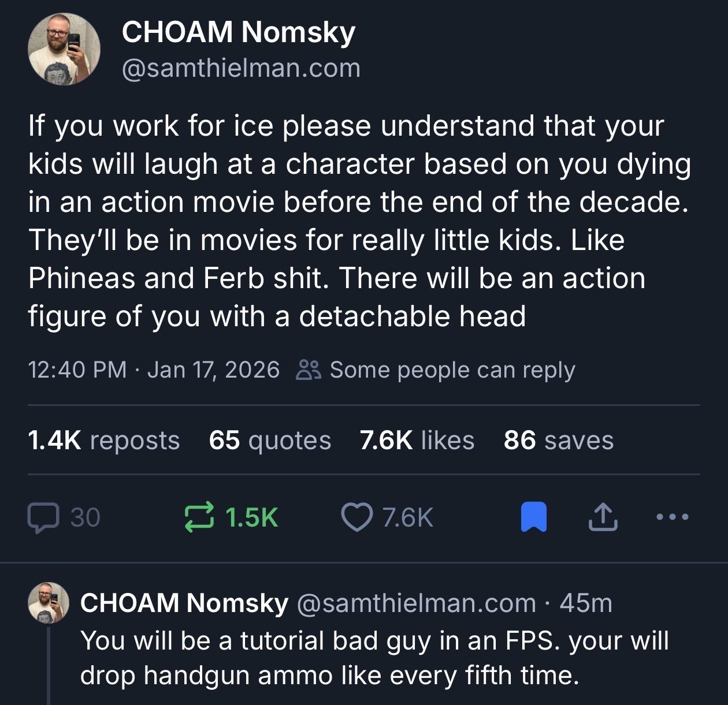The image size is (728, 705).
Task: Click the CHOAM Nomsky display name in header
Action: 238,32
